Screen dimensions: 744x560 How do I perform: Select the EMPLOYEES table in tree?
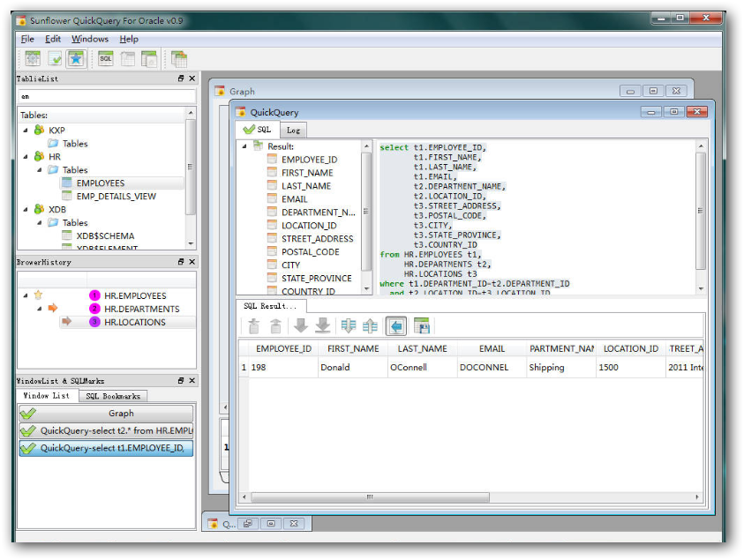click(101, 183)
